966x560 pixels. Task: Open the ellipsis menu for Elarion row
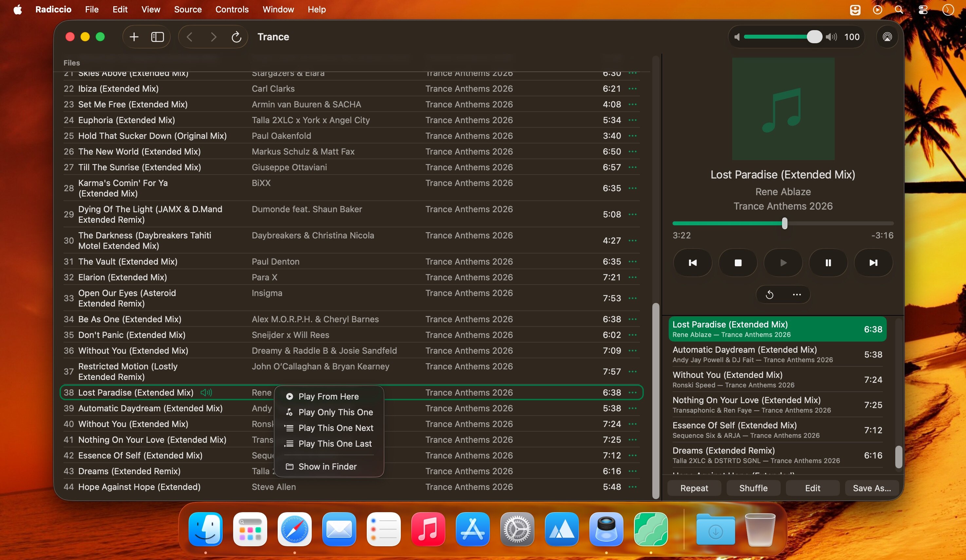click(x=633, y=277)
